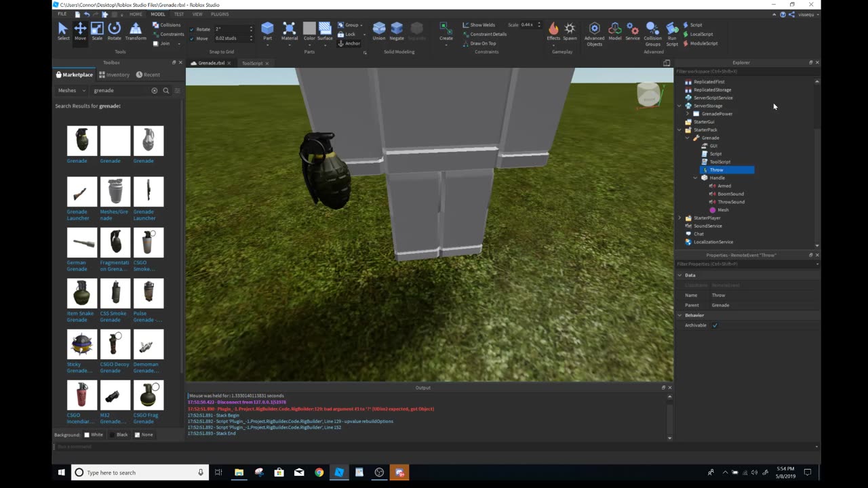Open the Meshes category dropdown

click(72, 90)
